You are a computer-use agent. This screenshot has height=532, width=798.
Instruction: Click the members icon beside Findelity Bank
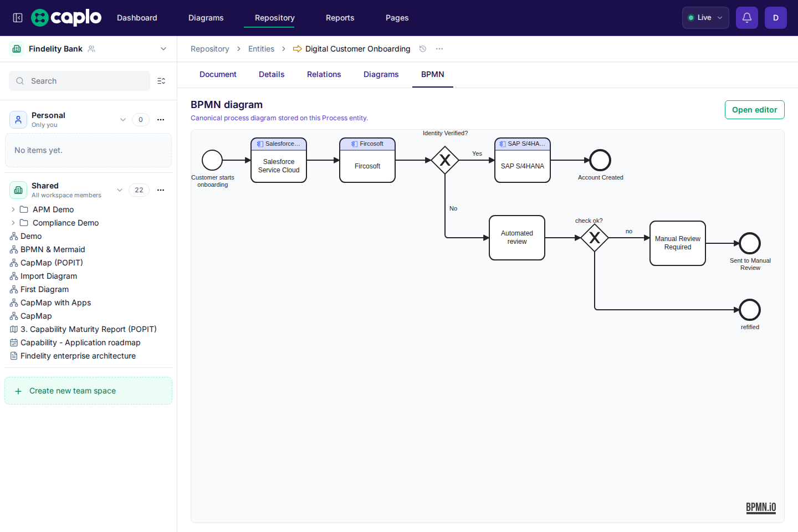point(91,49)
